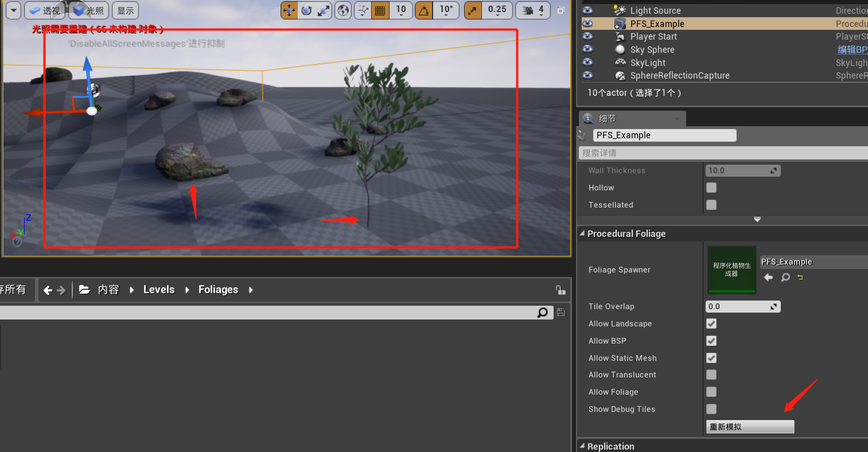Viewport: 868px width, 452px height.
Task: Select SphereReflectionCapture actor in outliner
Action: point(680,75)
